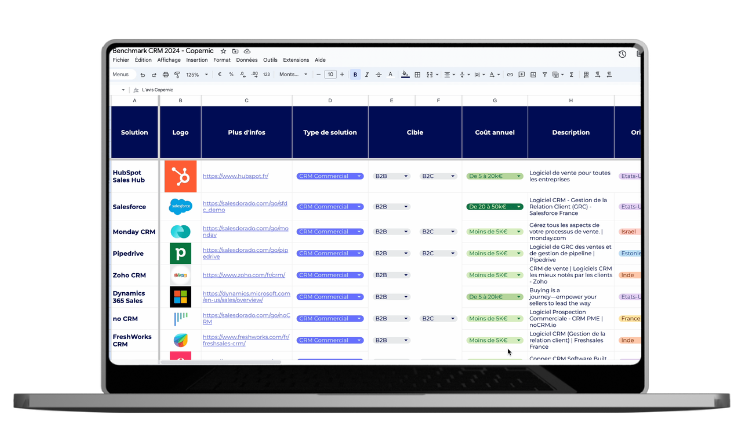Image resolution: width=750 pixels, height=434 pixels.
Task: Open the filter views dropdown
Action: (x=557, y=75)
